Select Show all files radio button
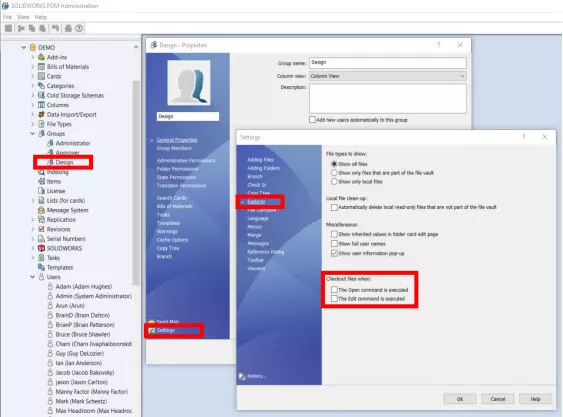This screenshot has width=563, height=417. (334, 164)
